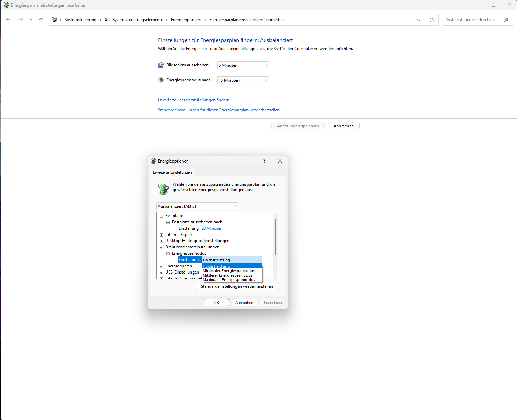
Task: Expand the Internet Explorer tree node
Action: 161,235
